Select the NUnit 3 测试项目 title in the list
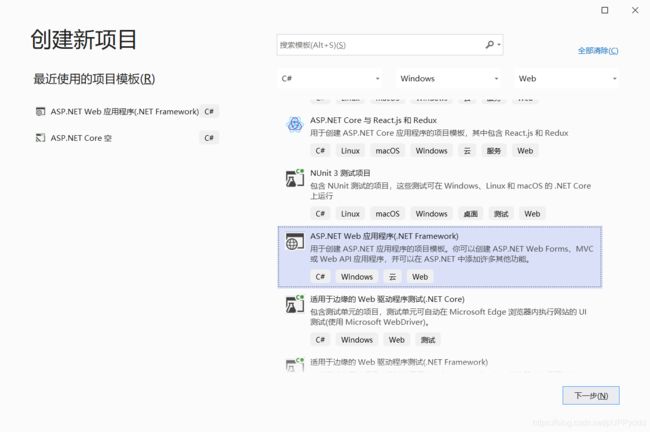Image resolution: width=650 pixels, height=432 pixels. [339, 172]
